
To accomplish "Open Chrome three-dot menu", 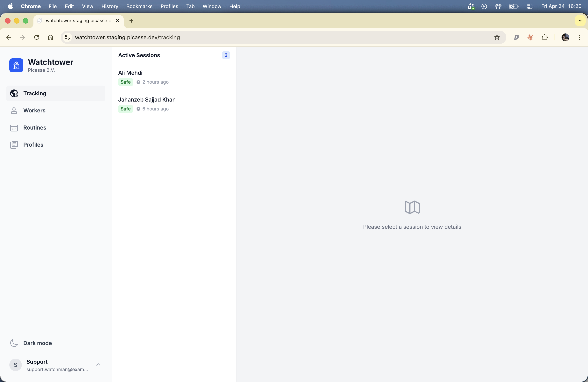I will 579,37.
